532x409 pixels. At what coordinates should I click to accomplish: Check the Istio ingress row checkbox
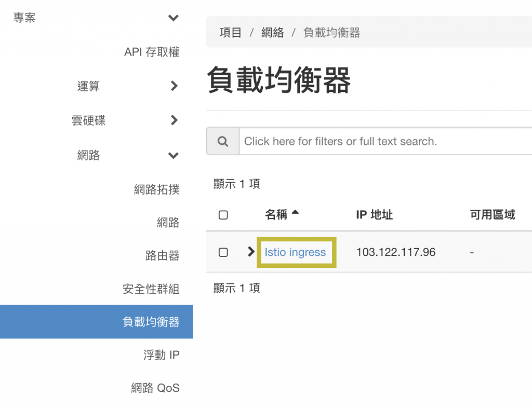(223, 252)
